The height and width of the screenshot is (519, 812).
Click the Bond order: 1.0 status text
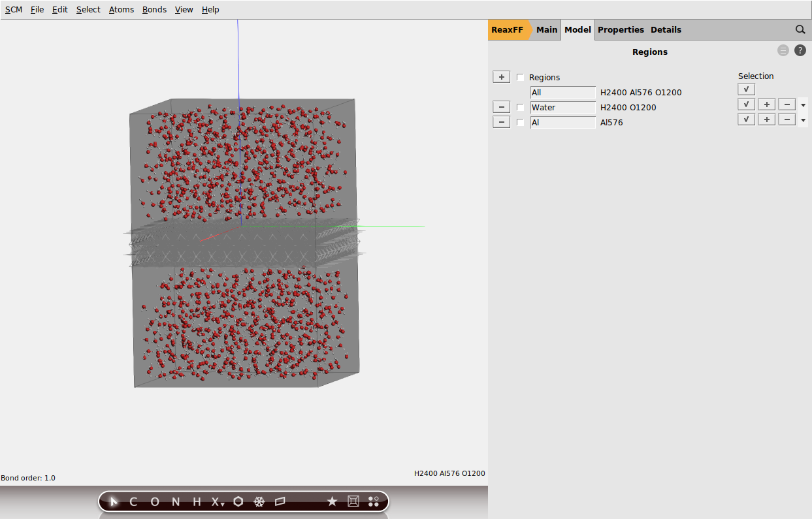28,478
